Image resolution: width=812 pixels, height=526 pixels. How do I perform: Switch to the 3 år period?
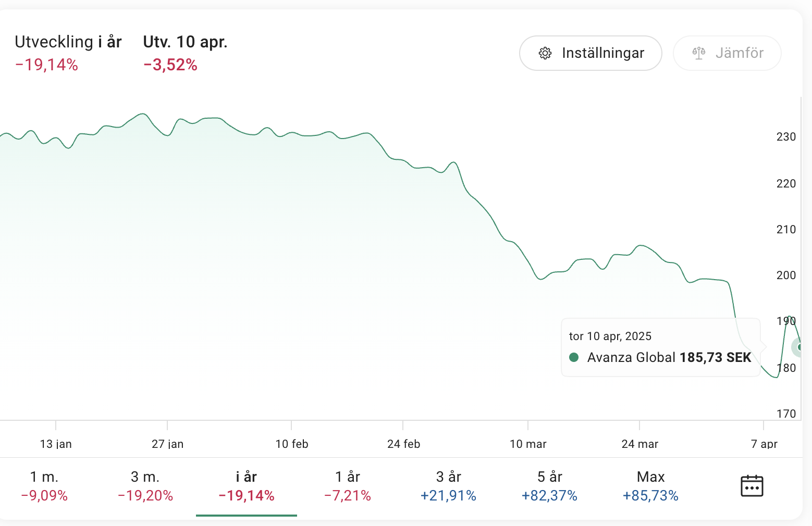click(x=449, y=486)
